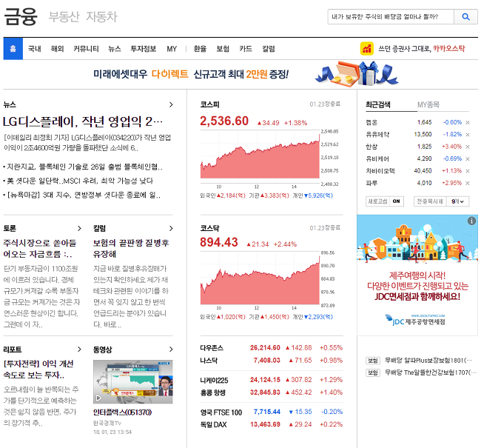This screenshot has height=448, width=481.
Task: Open the 지란지교 블록체인 news item
Action: tap(83, 167)
